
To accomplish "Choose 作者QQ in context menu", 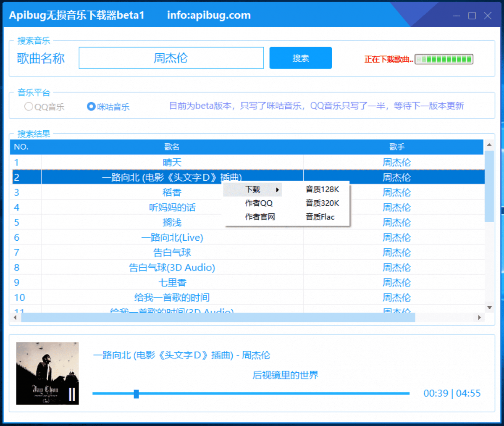I will [x=259, y=203].
